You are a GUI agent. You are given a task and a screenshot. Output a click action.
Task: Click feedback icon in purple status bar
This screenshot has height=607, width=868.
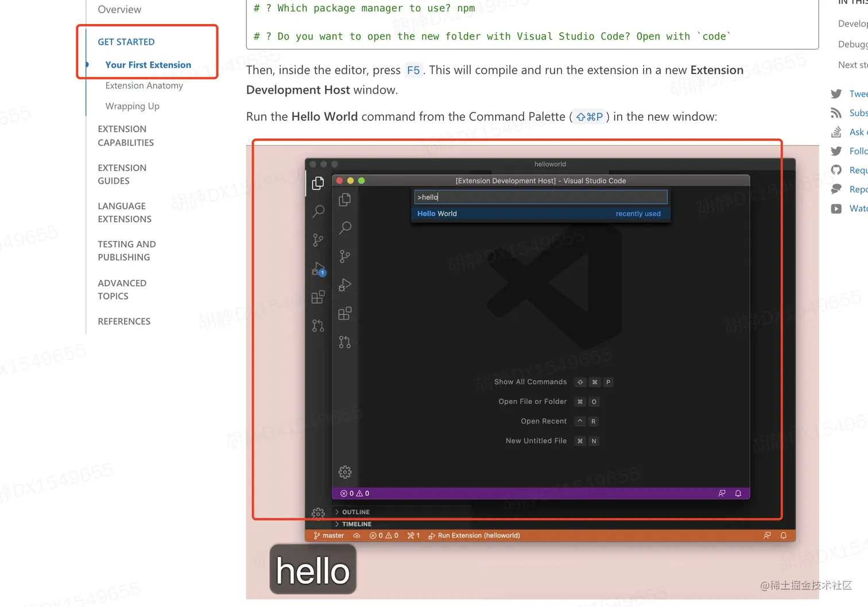722,493
